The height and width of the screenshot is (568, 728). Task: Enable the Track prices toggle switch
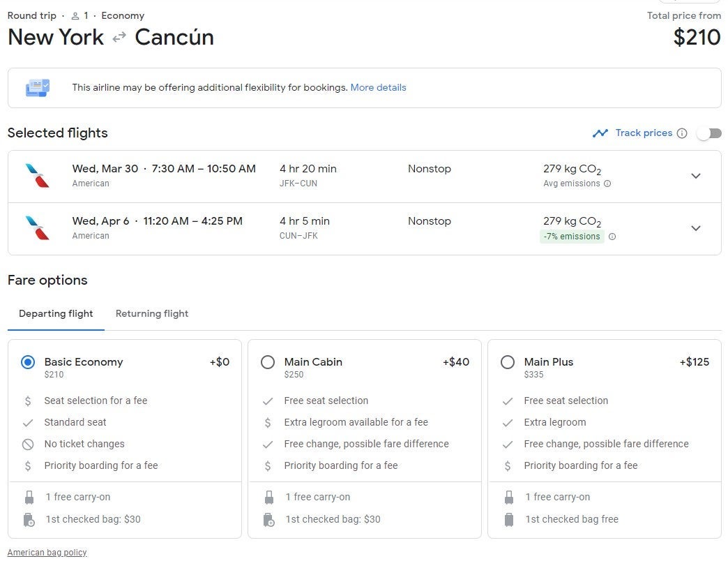708,133
